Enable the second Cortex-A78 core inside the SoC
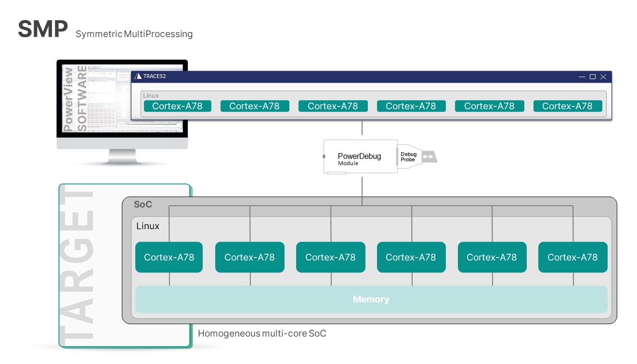 tap(249, 257)
